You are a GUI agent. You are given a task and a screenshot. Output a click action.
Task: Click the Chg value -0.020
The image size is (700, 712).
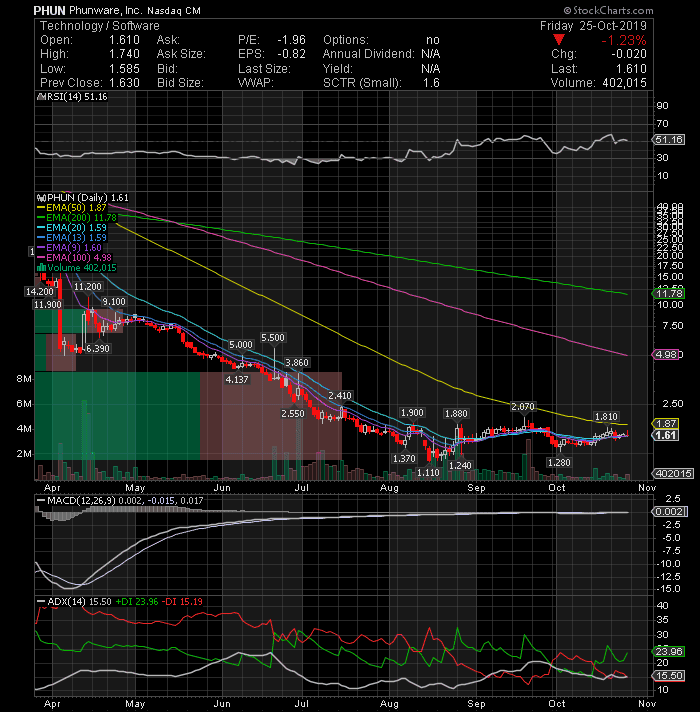pos(629,54)
